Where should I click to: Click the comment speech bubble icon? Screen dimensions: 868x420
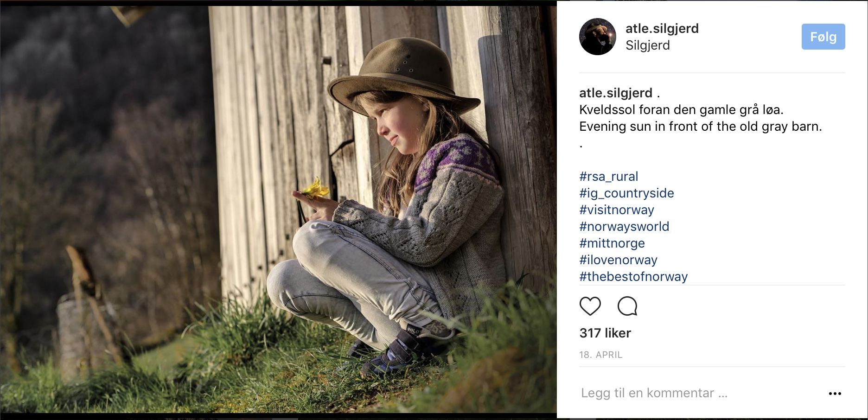pyautogui.click(x=627, y=306)
